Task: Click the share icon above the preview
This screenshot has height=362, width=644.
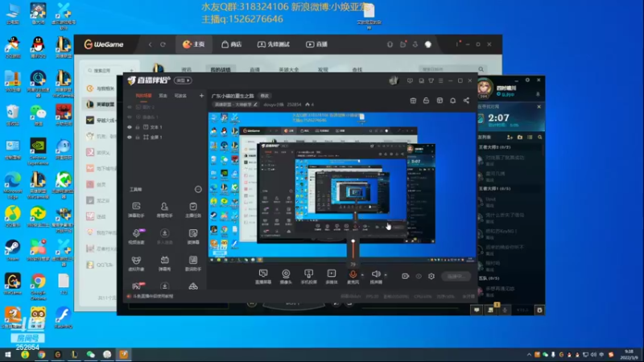Action: point(466,101)
